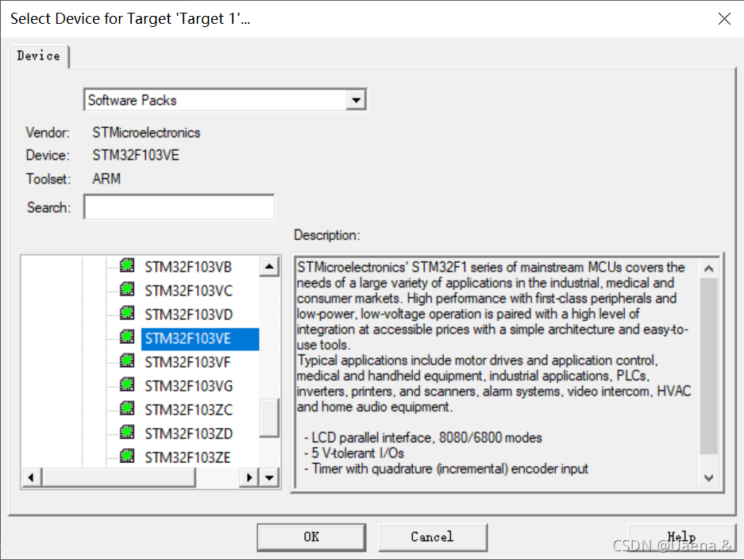The width and height of the screenshot is (744, 560).
Task: Click the chip icon beside STM32F103VC
Action: (x=127, y=289)
